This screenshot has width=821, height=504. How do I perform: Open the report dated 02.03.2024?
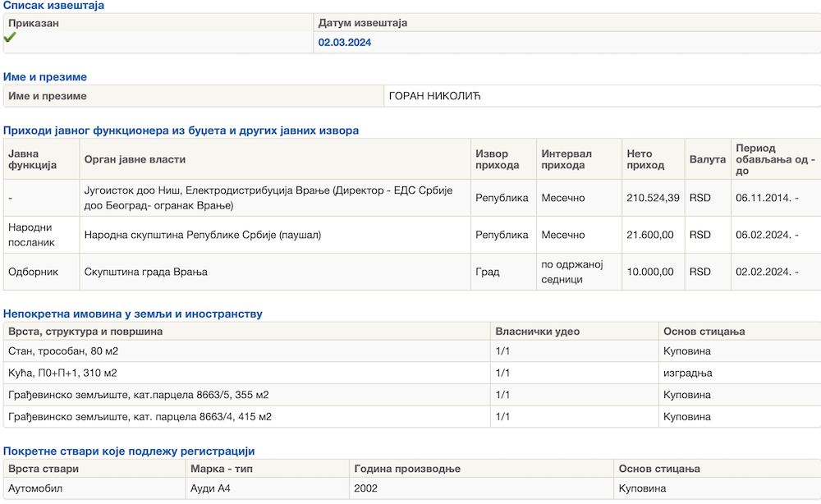coord(345,42)
